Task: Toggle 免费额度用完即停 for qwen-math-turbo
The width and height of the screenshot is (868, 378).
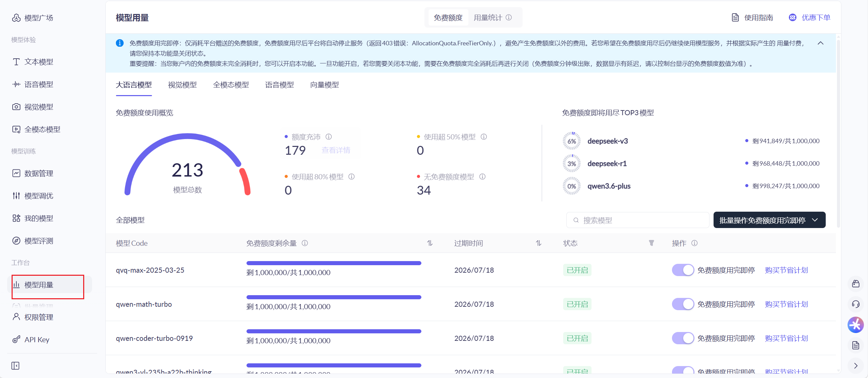Action: click(x=683, y=304)
